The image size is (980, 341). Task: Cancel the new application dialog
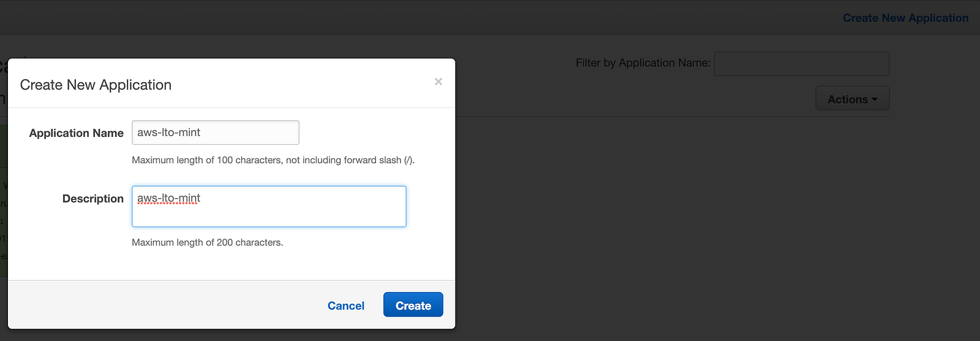(345, 305)
